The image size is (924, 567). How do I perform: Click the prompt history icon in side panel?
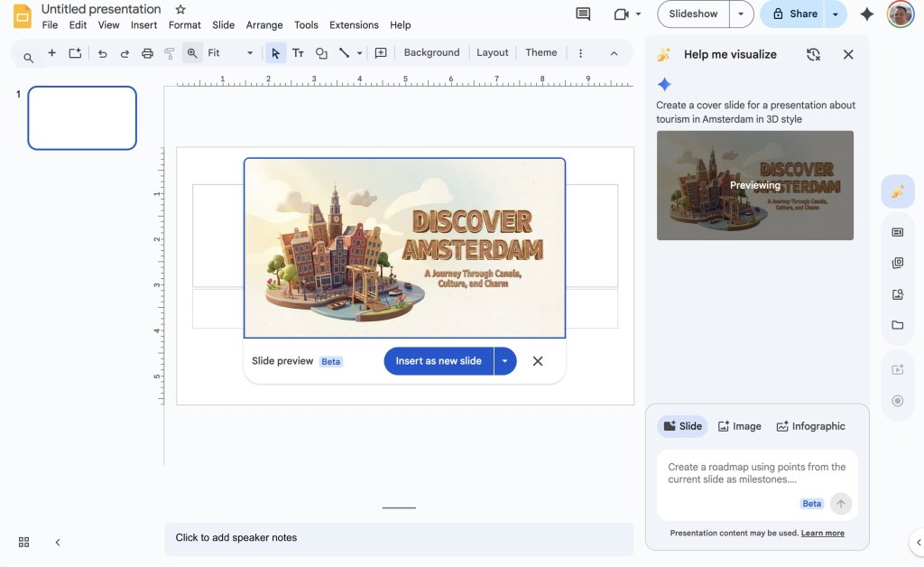tap(813, 54)
